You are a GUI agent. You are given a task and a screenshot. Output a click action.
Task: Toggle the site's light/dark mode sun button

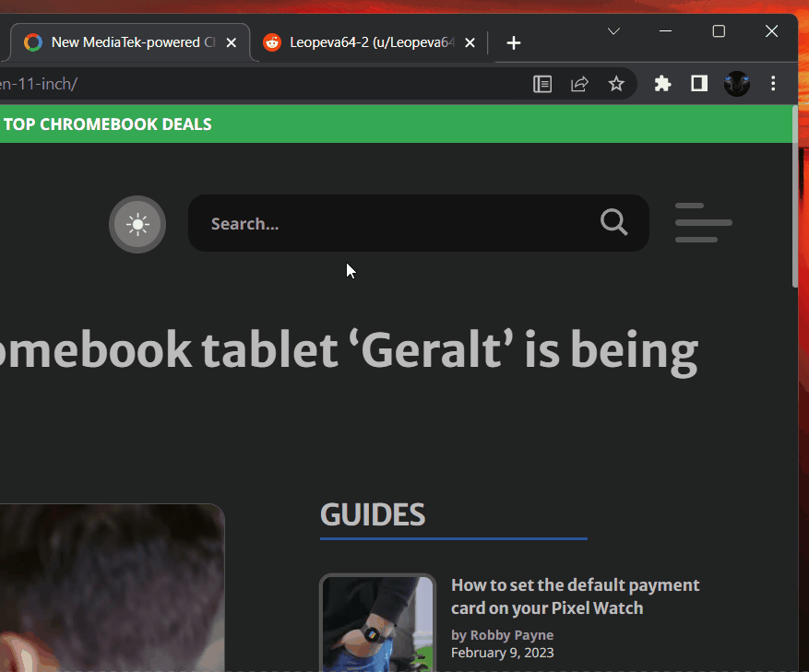(137, 224)
